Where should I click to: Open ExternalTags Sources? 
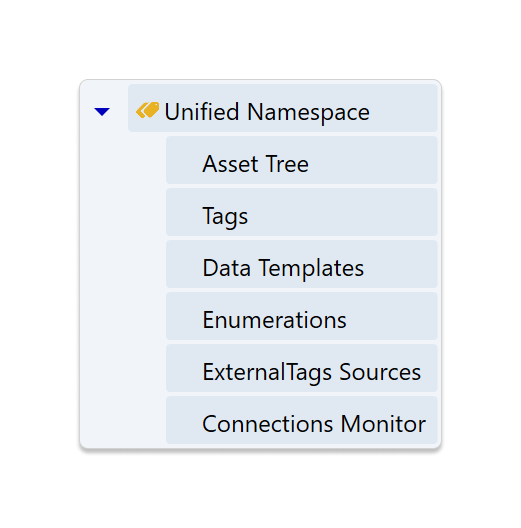click(x=302, y=368)
